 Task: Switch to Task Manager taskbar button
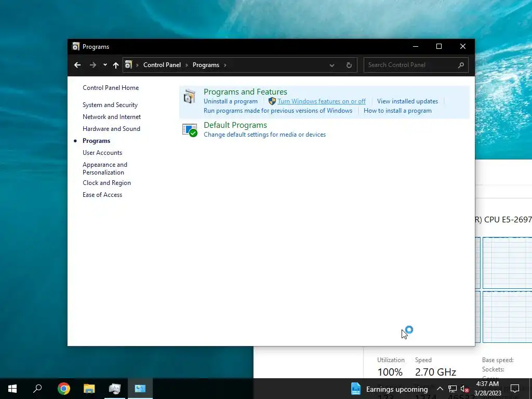[115, 389]
